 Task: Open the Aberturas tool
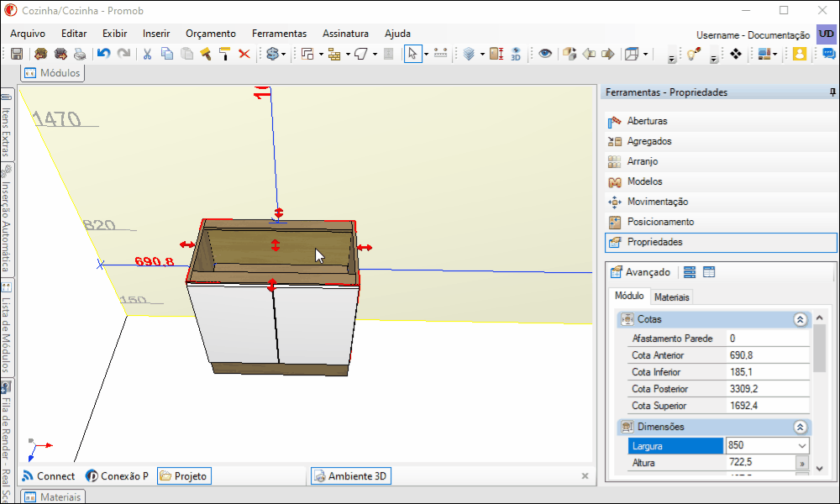coord(721,121)
